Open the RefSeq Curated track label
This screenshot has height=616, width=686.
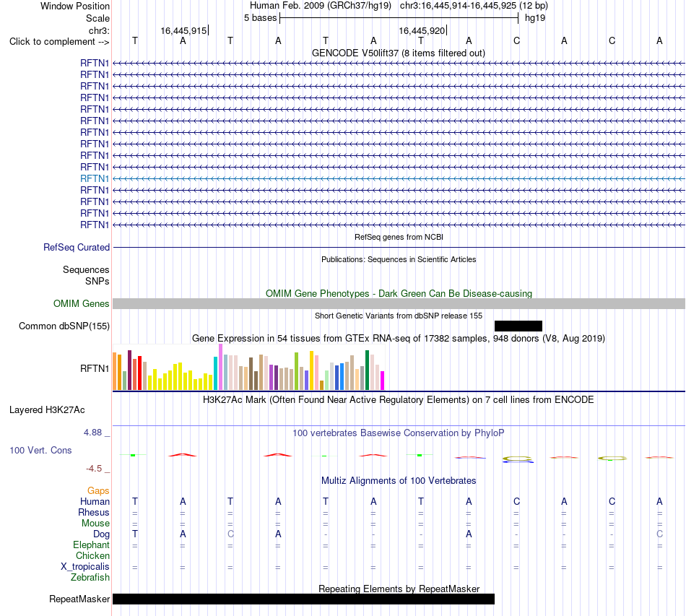[76, 247]
